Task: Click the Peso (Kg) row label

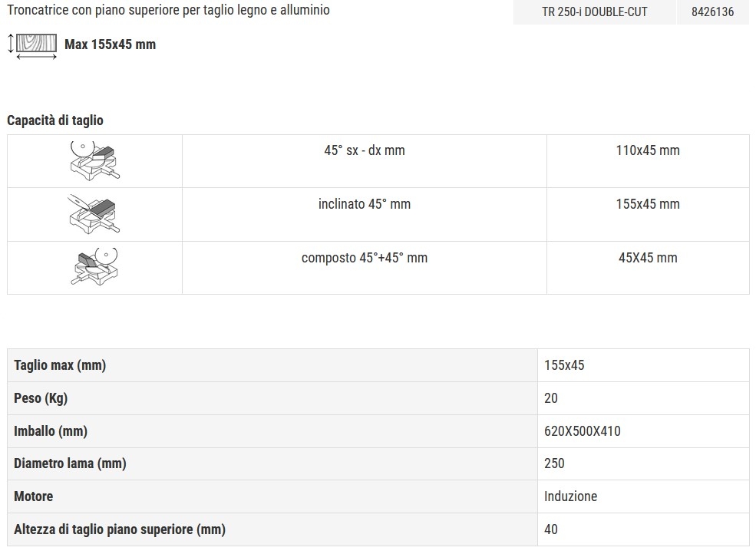Action: pos(41,398)
